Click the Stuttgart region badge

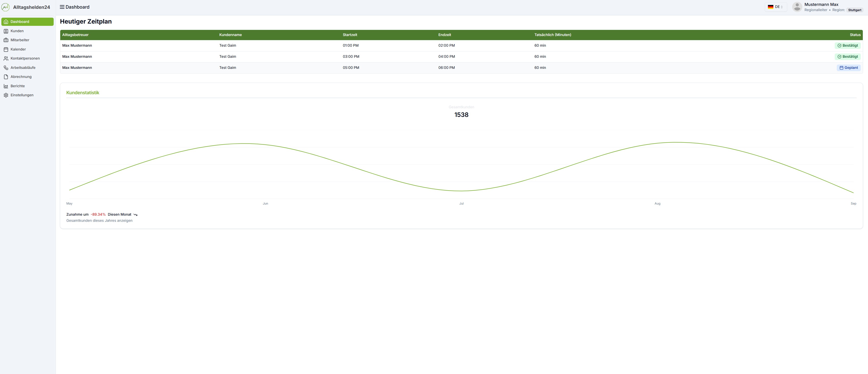tap(854, 10)
